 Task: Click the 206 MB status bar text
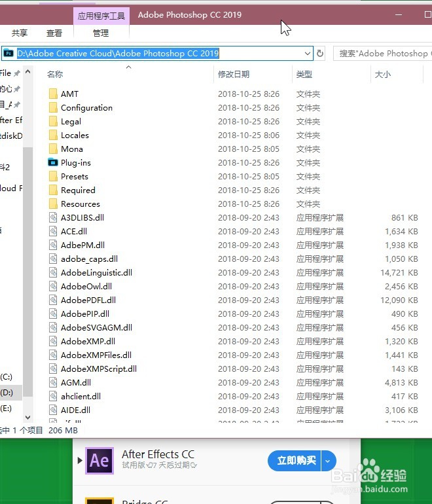[x=63, y=431]
